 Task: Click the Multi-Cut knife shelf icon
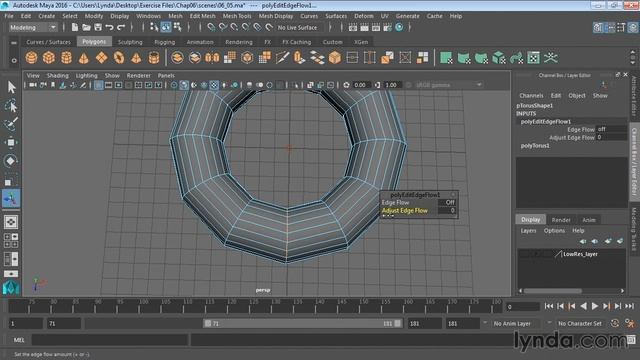click(x=282, y=58)
